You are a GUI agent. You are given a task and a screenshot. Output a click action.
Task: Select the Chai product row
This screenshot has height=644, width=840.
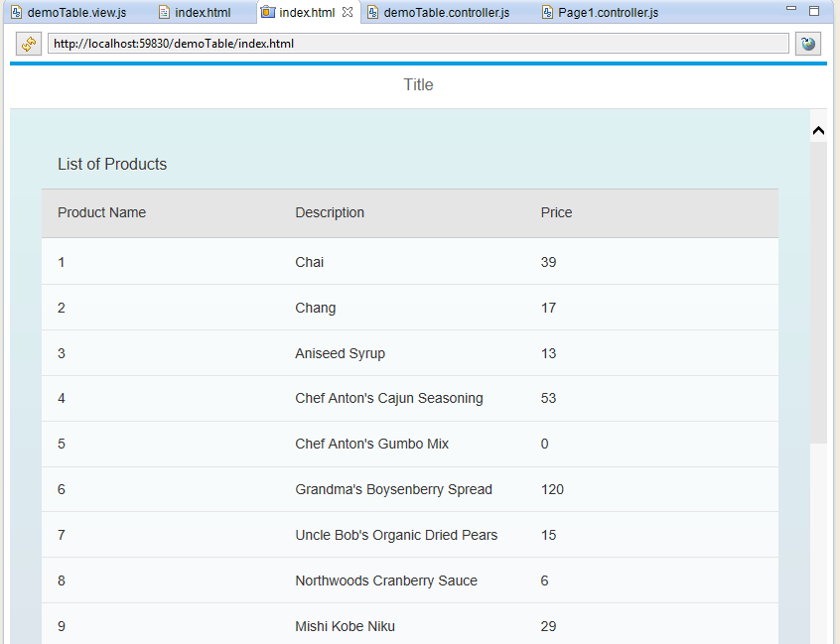pos(309,262)
